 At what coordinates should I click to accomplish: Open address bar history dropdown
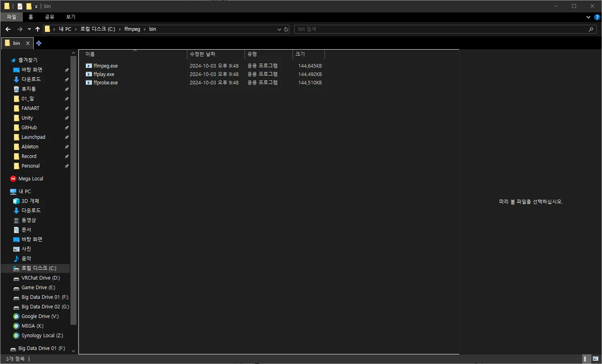tap(279, 29)
